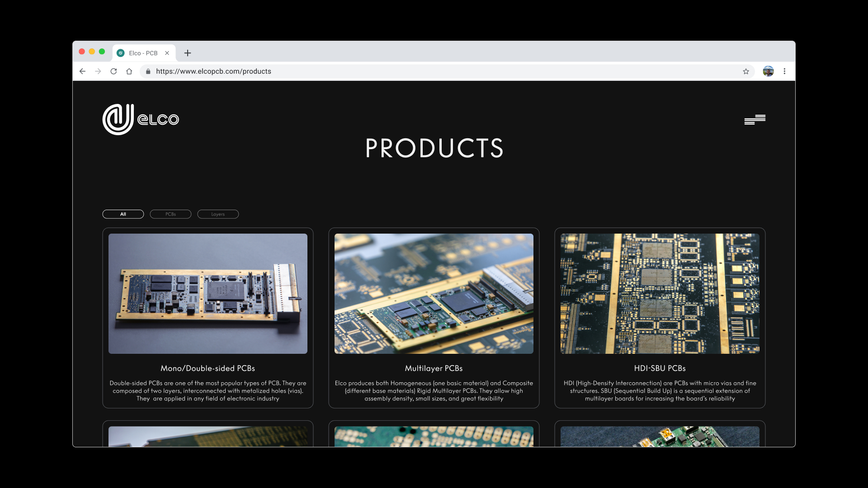Image resolution: width=868 pixels, height=488 pixels.
Task: View site security lock info
Action: pyautogui.click(x=148, y=71)
